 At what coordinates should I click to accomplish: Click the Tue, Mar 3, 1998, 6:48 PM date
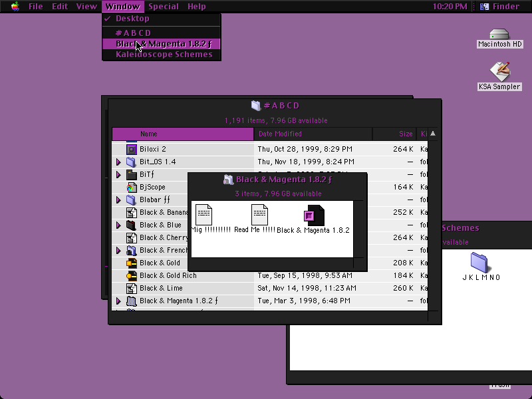304,301
